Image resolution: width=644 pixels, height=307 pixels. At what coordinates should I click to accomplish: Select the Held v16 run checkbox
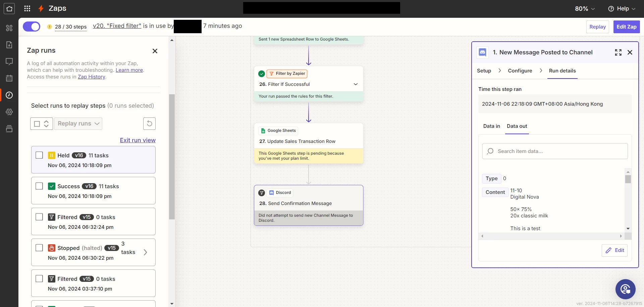39,155
